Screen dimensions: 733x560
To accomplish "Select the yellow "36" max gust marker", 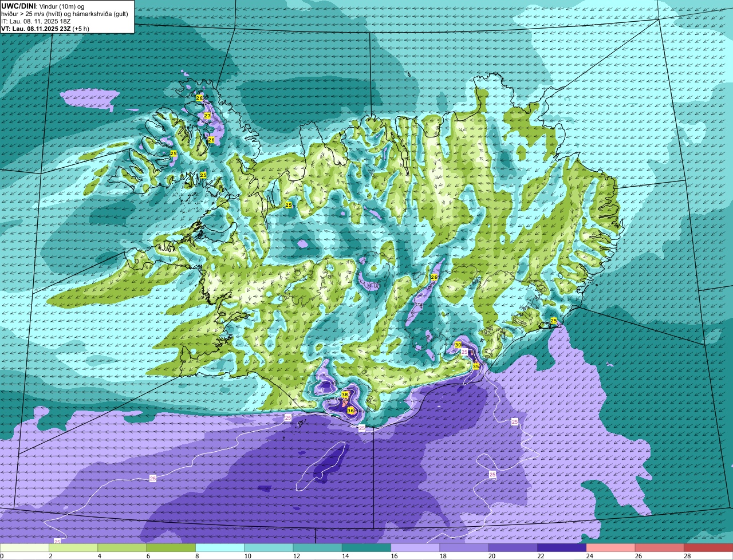I will pos(350,411).
